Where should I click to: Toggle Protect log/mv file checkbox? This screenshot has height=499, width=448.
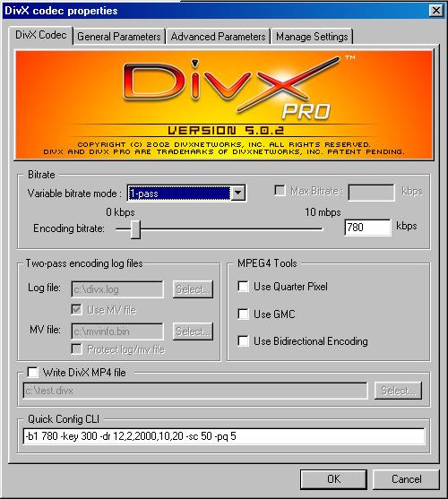[x=77, y=348]
